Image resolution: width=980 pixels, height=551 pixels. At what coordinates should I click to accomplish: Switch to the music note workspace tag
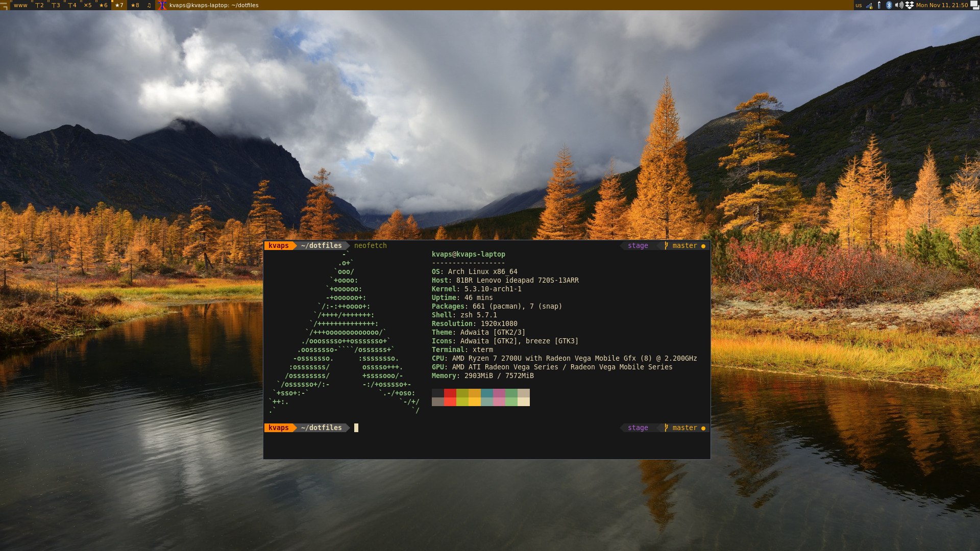point(149,5)
